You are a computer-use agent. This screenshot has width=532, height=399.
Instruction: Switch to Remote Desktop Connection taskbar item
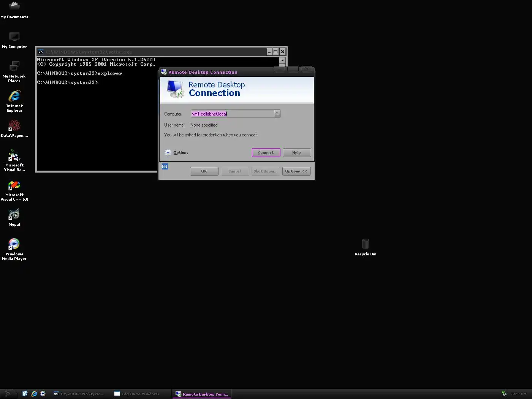tap(202, 394)
